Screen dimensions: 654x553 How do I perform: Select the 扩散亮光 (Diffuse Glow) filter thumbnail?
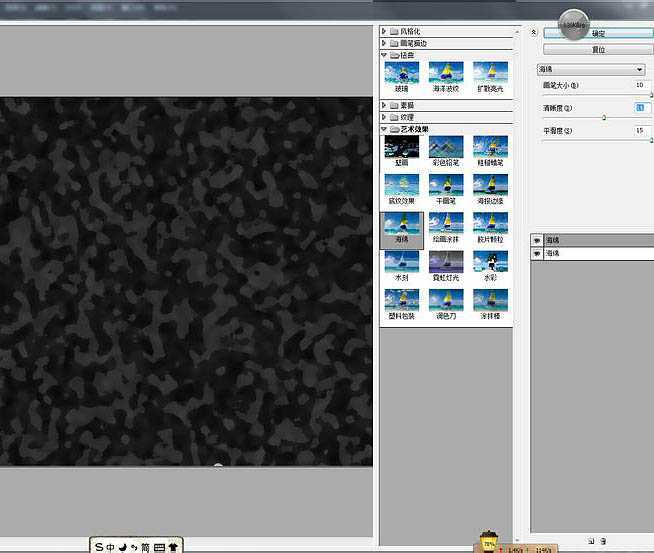coord(490,73)
